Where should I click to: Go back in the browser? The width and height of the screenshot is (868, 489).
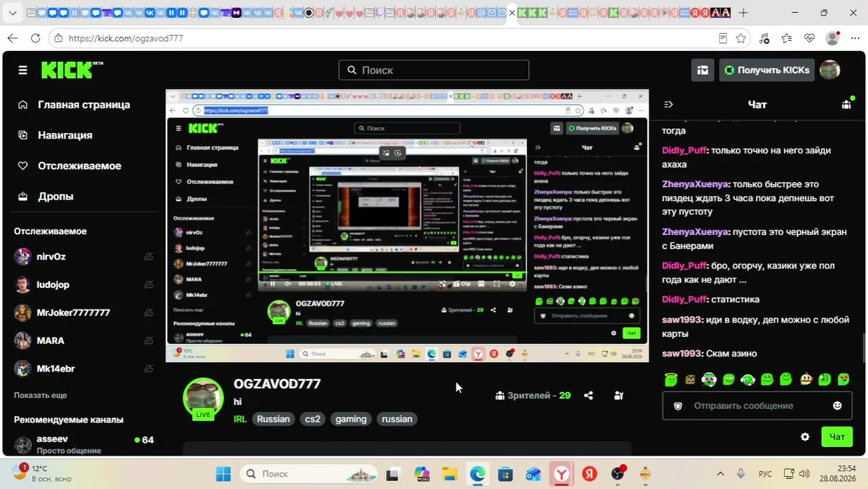click(x=13, y=38)
